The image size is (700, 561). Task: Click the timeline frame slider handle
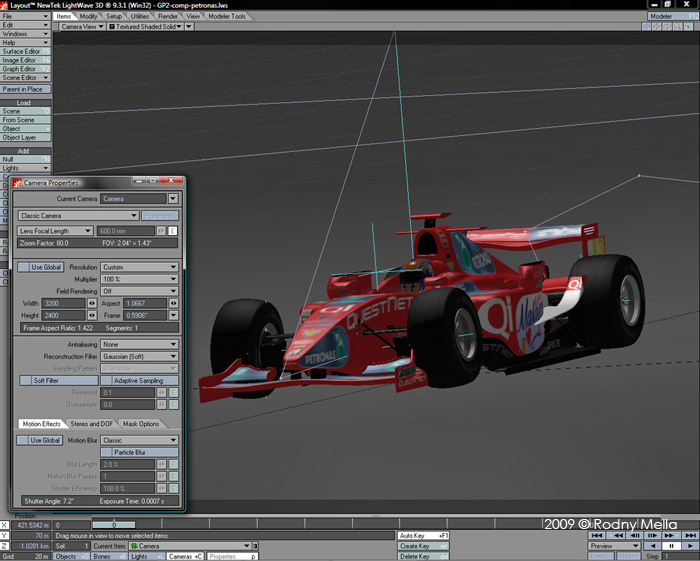(x=115, y=524)
